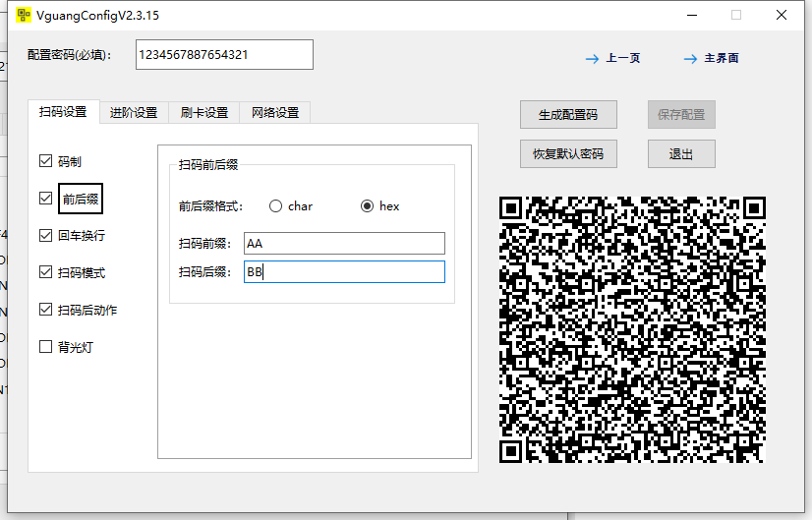
Task: Select the hex format radio button
Action: 367,206
